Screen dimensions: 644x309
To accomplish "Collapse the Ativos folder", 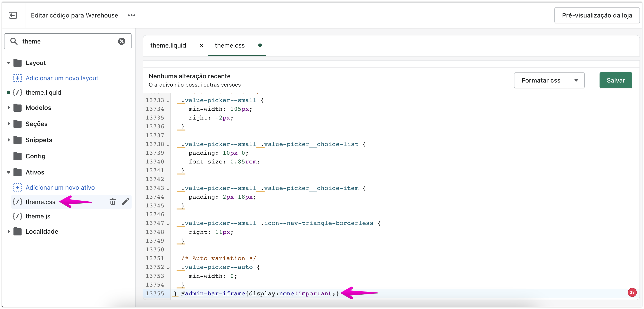I will 9,172.
